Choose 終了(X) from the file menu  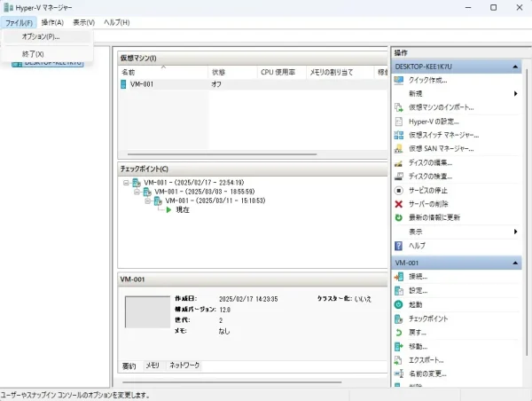tap(47, 54)
